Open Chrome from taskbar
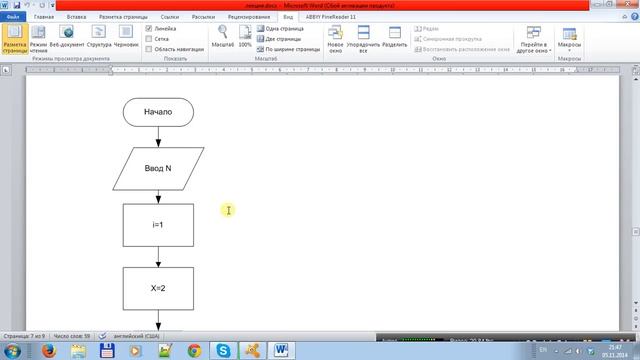The width and height of the screenshot is (640, 360). (x=194, y=351)
